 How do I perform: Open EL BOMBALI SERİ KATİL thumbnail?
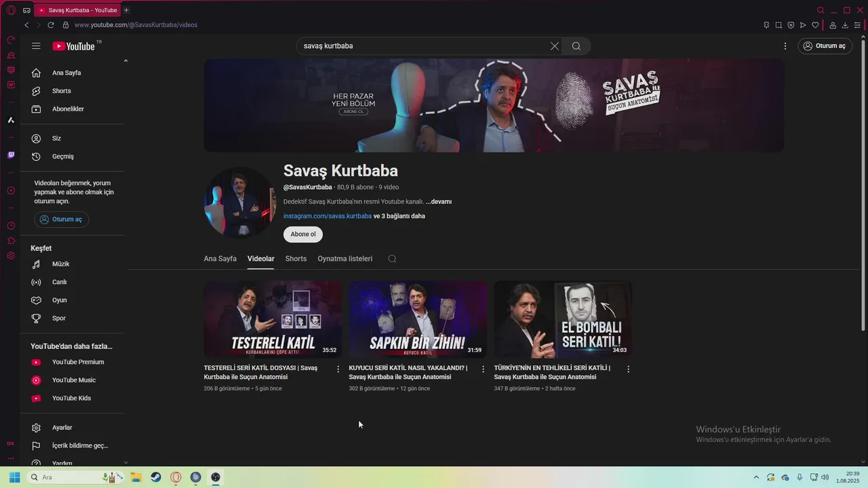point(563,320)
